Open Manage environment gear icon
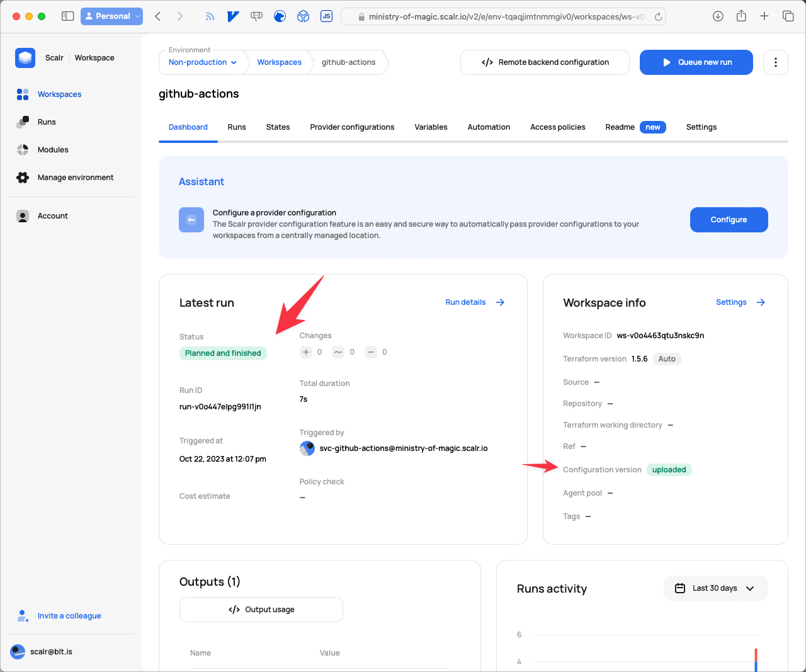 click(23, 178)
